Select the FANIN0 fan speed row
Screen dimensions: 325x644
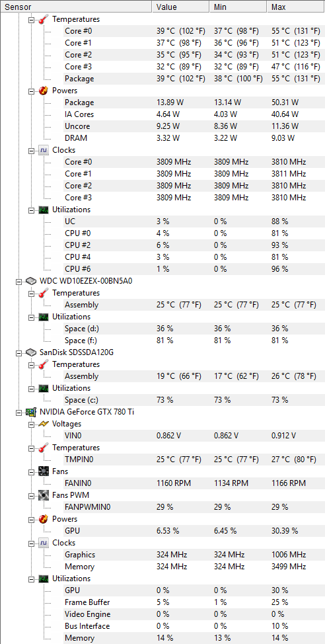(193, 483)
